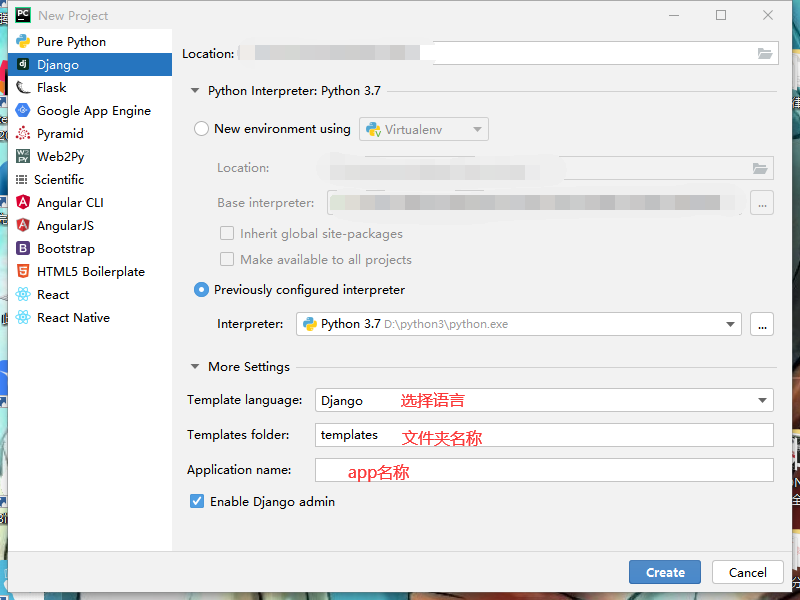800x600 pixels.
Task: Click the Cancel button
Action: 747,571
